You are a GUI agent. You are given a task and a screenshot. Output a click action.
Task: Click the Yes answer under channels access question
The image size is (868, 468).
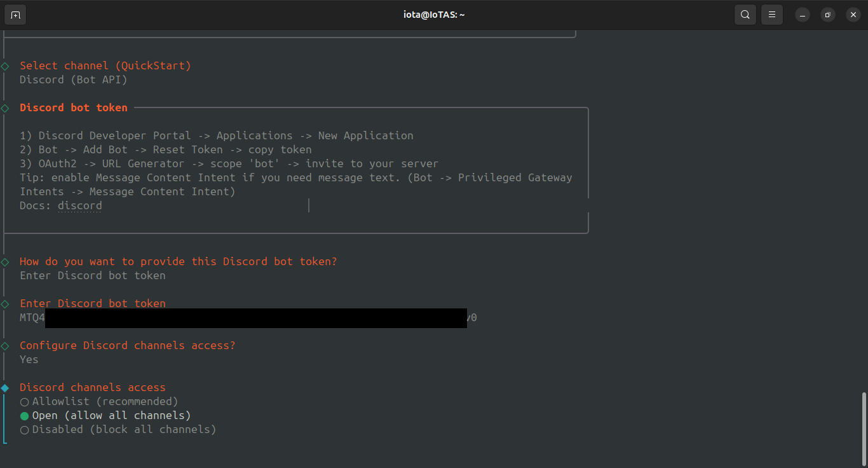29,359
